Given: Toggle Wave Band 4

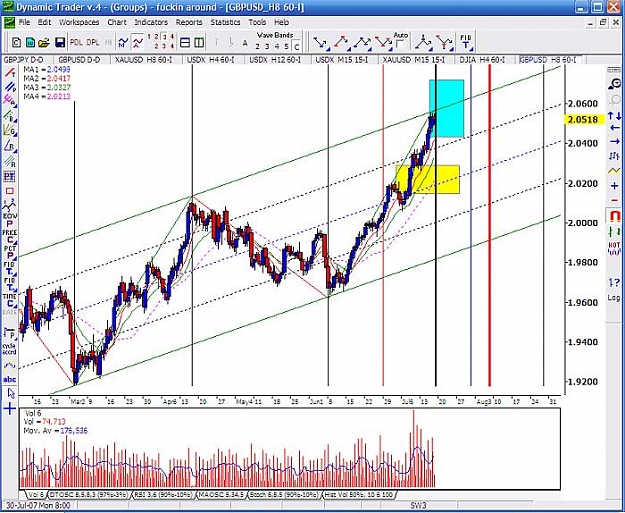Looking at the screenshot, I should 277,47.
